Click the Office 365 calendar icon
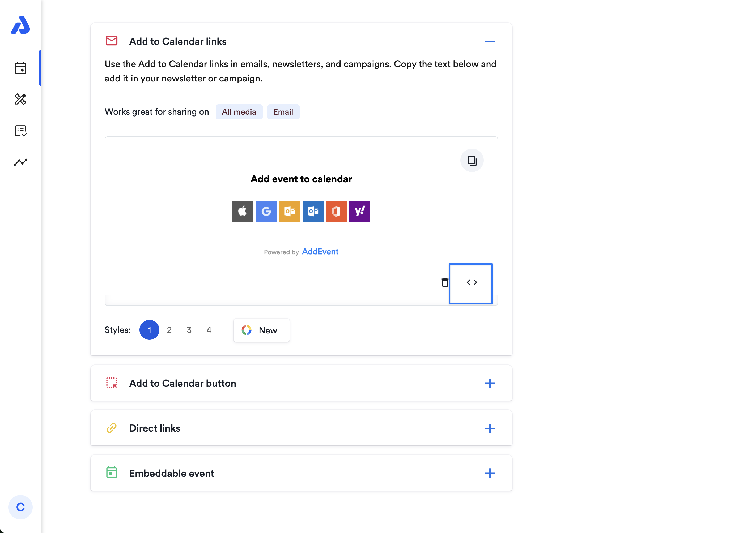Image resolution: width=756 pixels, height=533 pixels. (x=336, y=211)
